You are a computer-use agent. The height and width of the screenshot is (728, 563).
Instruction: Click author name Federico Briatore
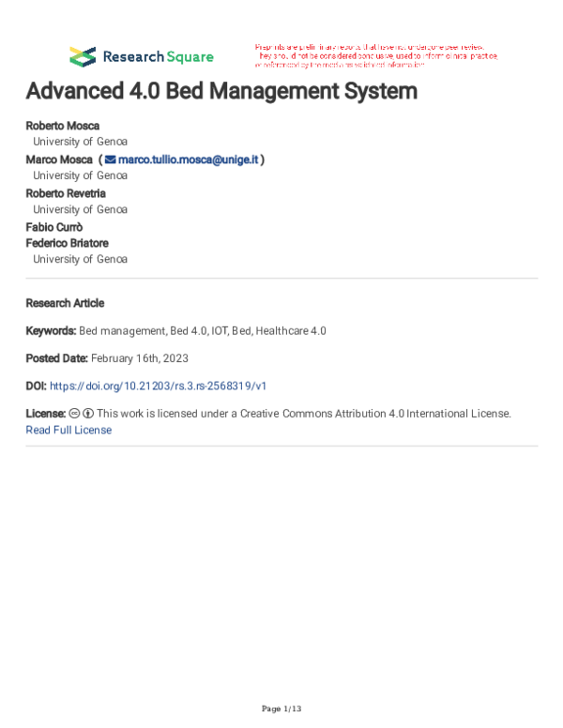click(x=68, y=243)
